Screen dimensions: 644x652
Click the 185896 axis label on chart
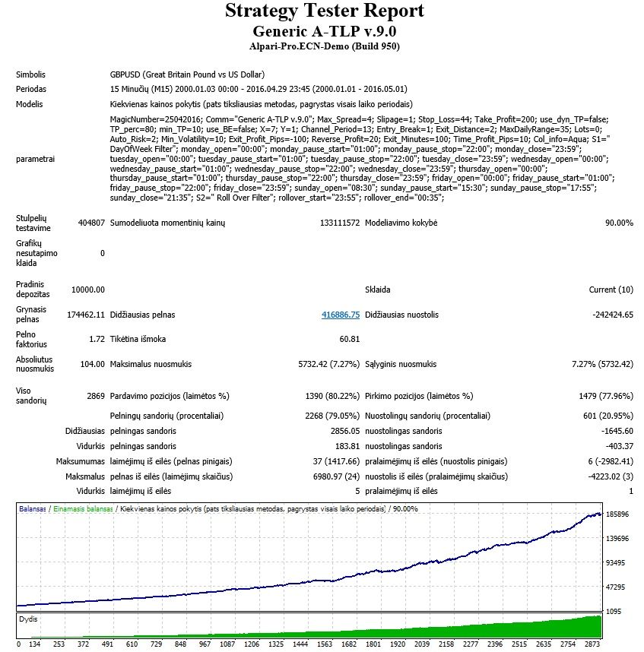(617, 514)
